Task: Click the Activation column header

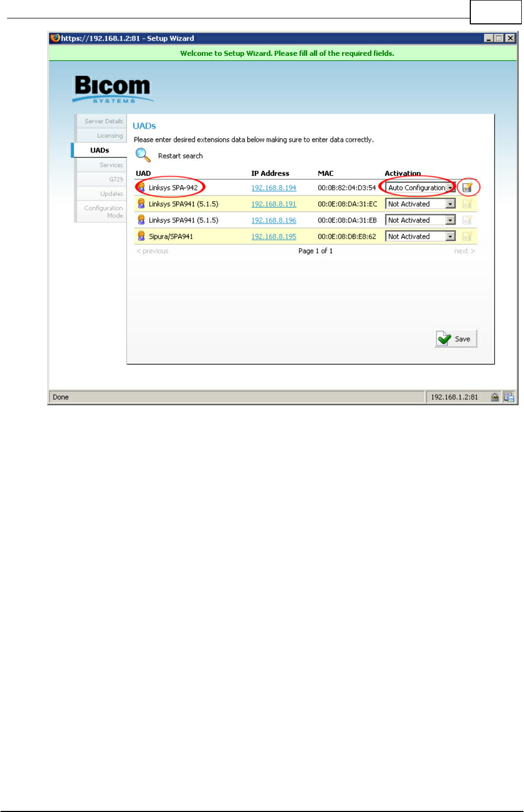Action: pos(403,174)
